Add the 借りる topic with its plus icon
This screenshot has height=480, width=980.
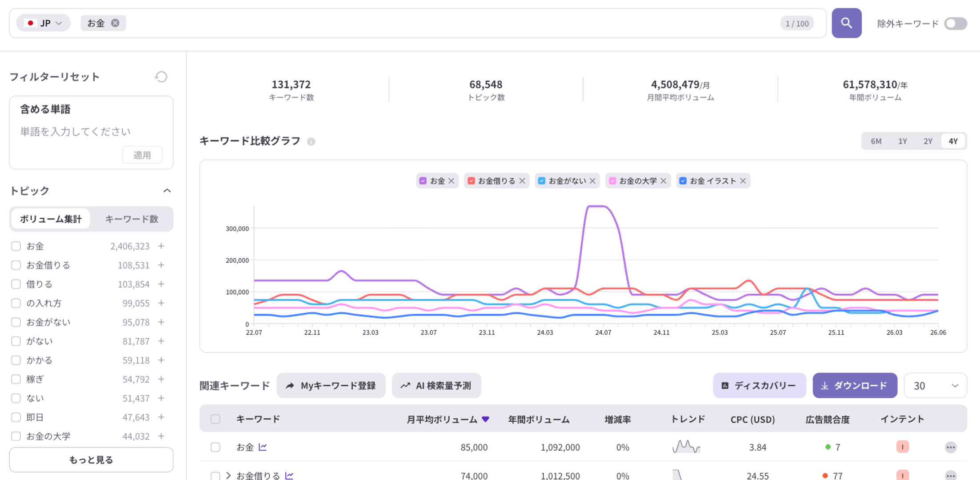(x=161, y=284)
